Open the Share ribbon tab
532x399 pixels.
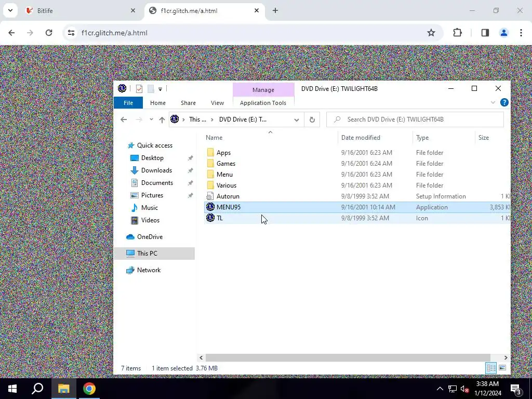[x=188, y=103]
